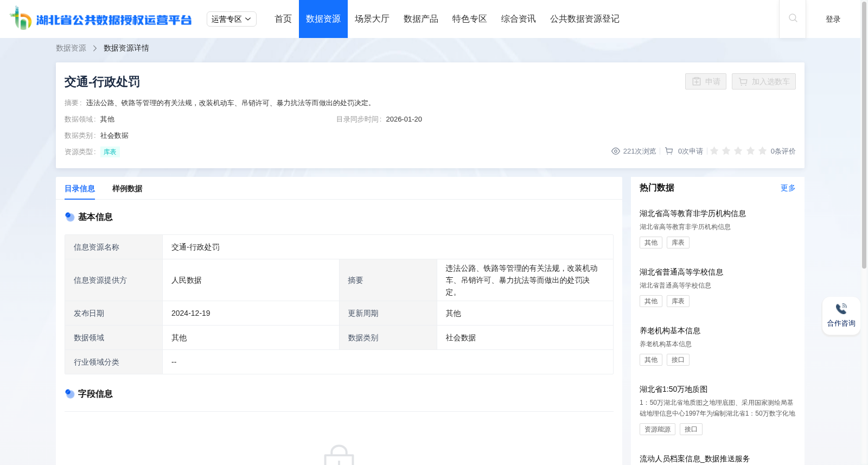Open the 数据资源 nav item
868x465 pixels.
pyautogui.click(x=323, y=19)
